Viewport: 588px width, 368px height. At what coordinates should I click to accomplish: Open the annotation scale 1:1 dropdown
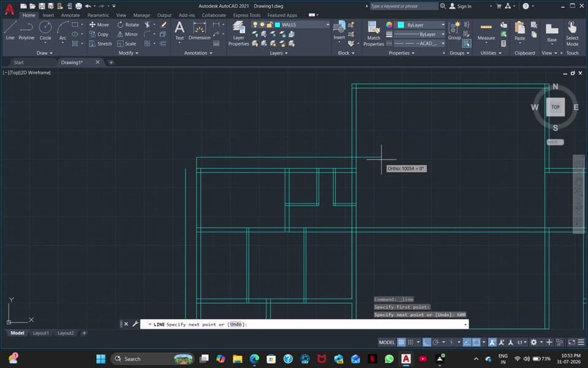click(522, 342)
